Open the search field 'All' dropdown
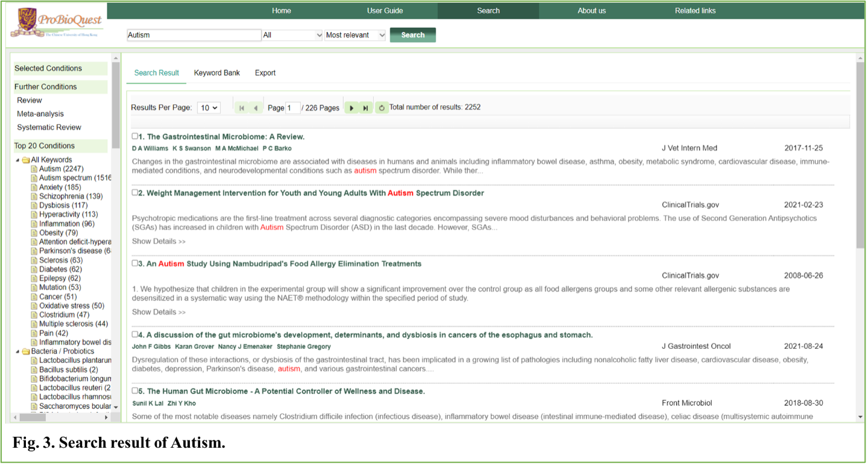The image size is (868, 464). tap(293, 35)
